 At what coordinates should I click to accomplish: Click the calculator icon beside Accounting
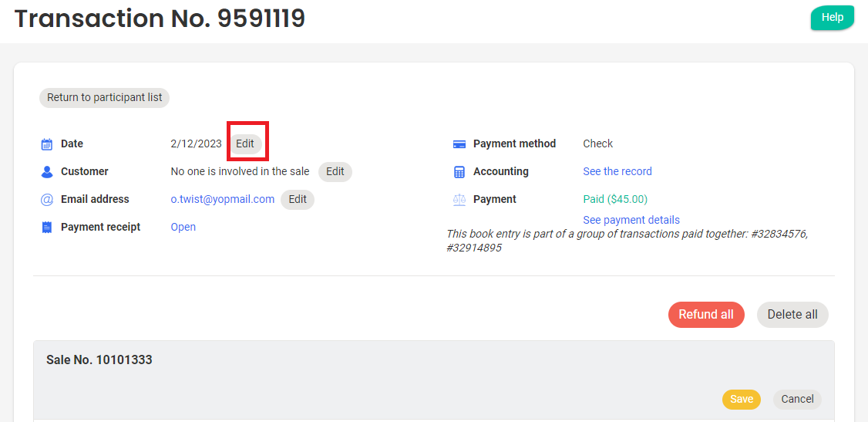click(x=459, y=172)
